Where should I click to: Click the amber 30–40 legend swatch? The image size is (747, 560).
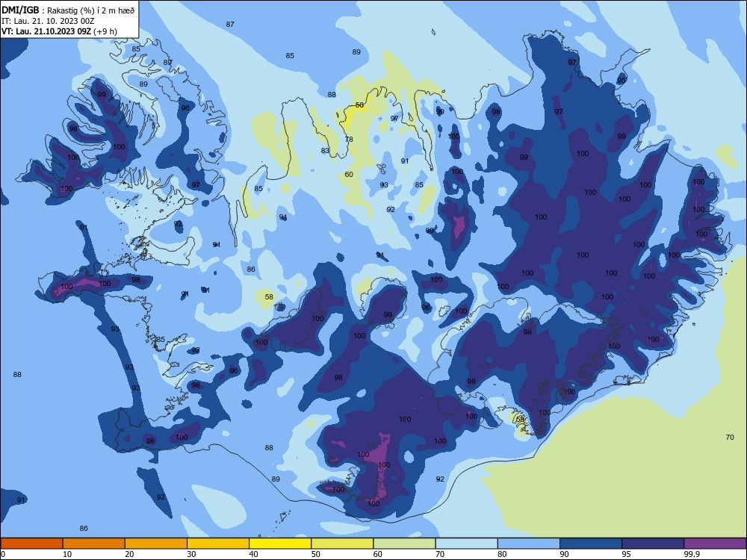point(218,544)
